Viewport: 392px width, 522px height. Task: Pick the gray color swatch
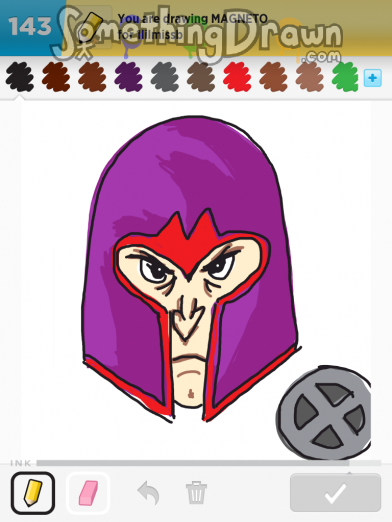click(x=165, y=77)
